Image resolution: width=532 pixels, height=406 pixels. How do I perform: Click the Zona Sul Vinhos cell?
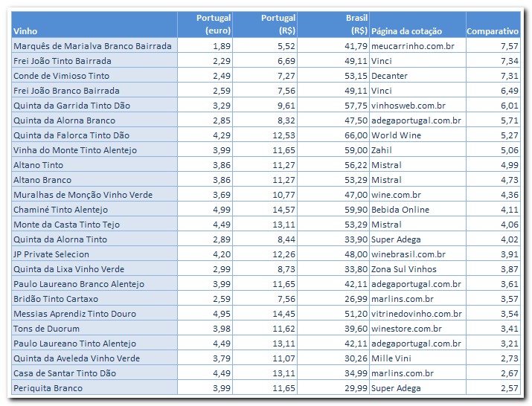(417, 269)
